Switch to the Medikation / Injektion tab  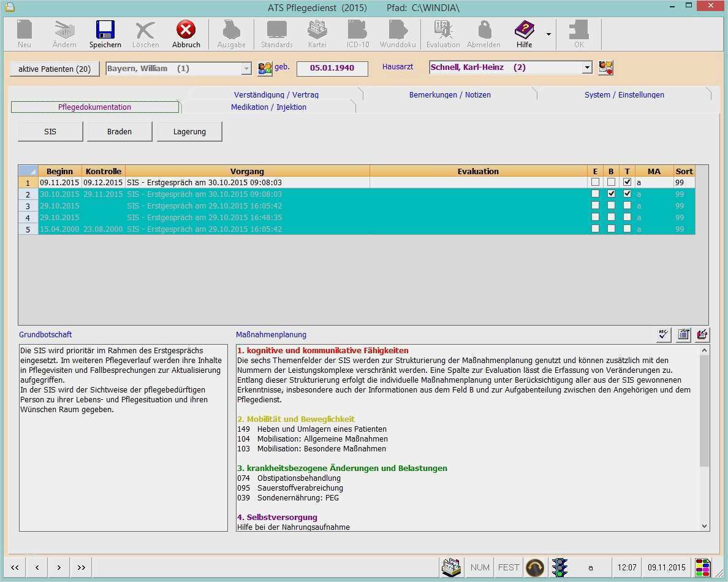tap(268, 107)
